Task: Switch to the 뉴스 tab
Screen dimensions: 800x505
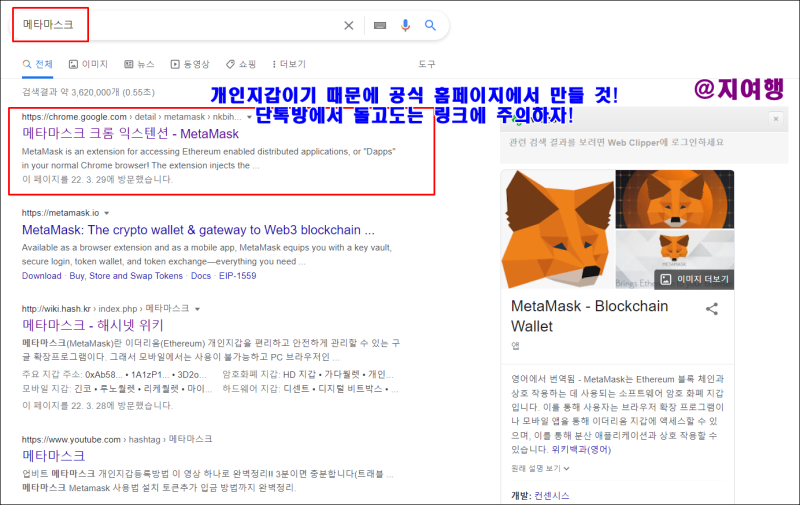Action: click(139, 64)
